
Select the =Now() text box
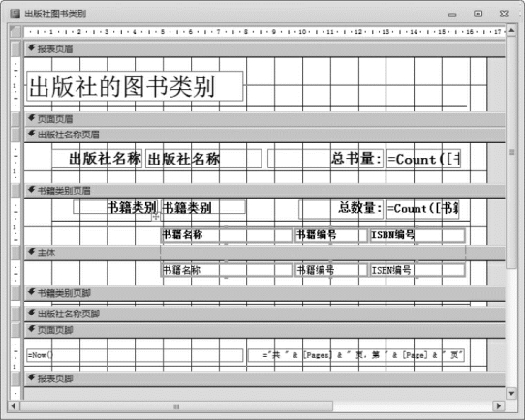pos(135,355)
